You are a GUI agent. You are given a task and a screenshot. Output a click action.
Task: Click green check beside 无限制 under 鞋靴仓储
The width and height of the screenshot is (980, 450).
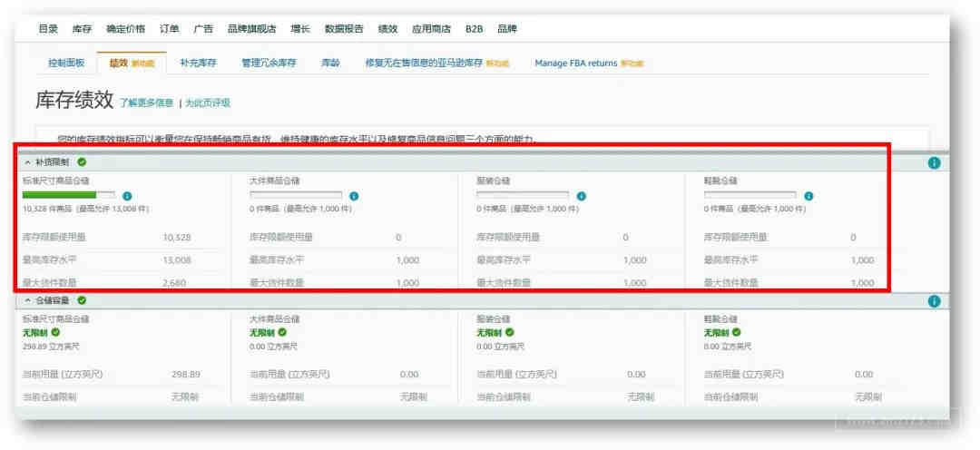point(737,332)
